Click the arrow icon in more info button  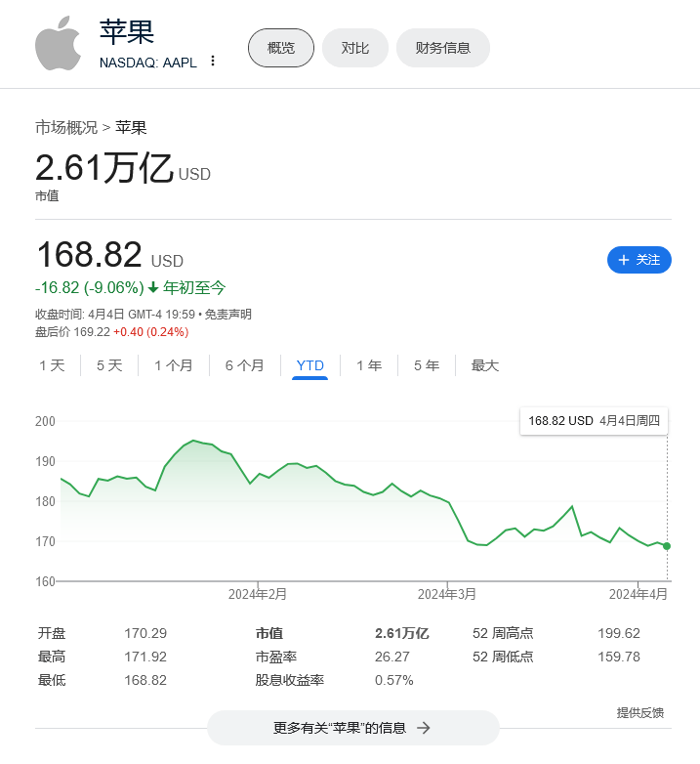424,728
